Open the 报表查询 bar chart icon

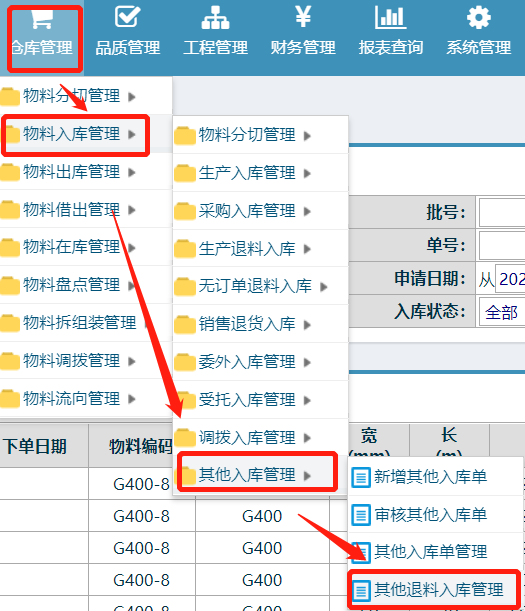click(391, 18)
